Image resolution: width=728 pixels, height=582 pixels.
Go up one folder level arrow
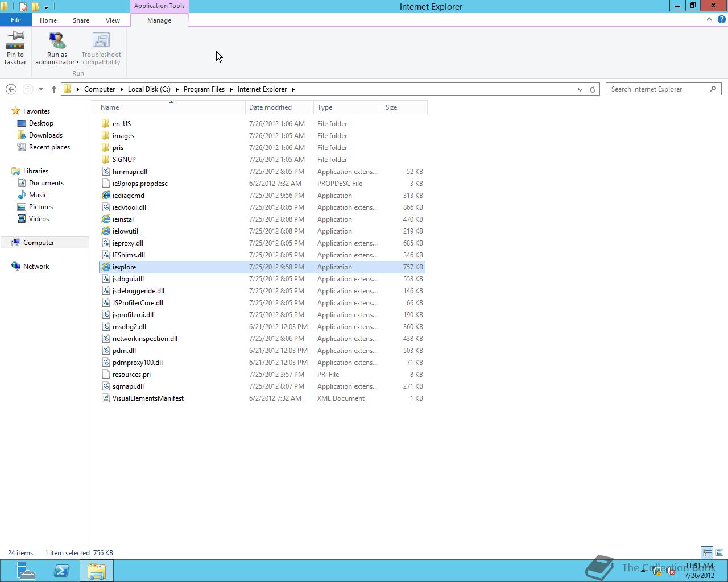[54, 89]
